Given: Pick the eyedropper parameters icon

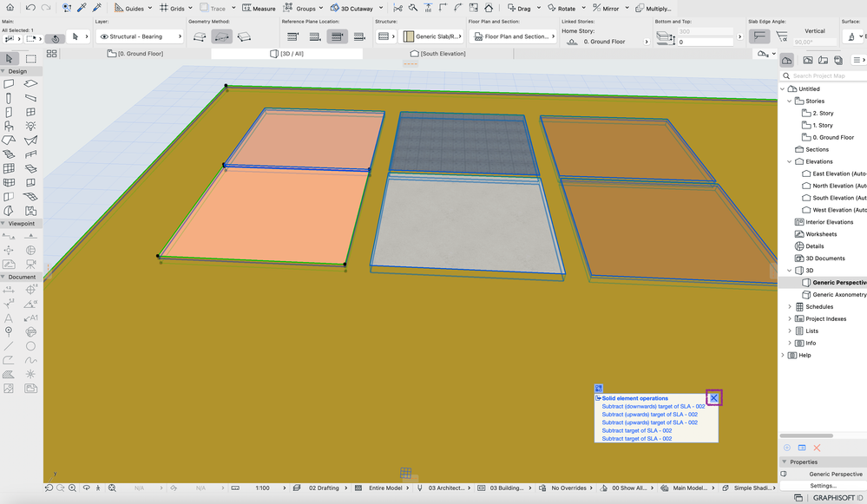Looking at the screenshot, I should [x=82, y=8].
